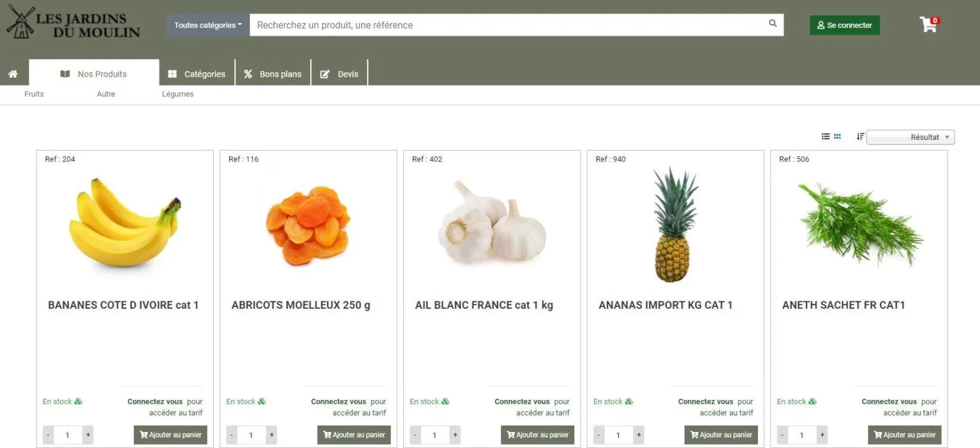Open the Bons plans tab

pyautogui.click(x=273, y=74)
